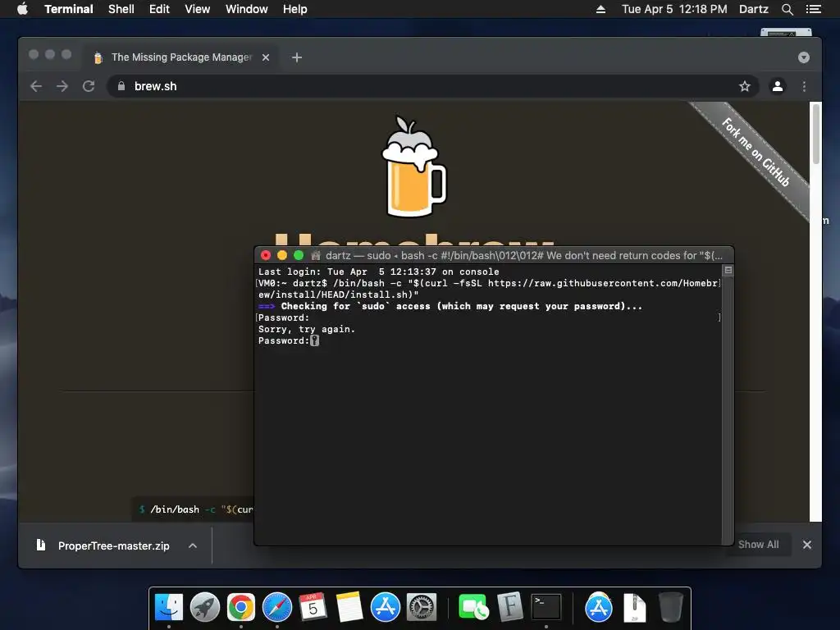Click the Terminal Password prompt key cursor
The image size is (840, 630).
coord(314,340)
